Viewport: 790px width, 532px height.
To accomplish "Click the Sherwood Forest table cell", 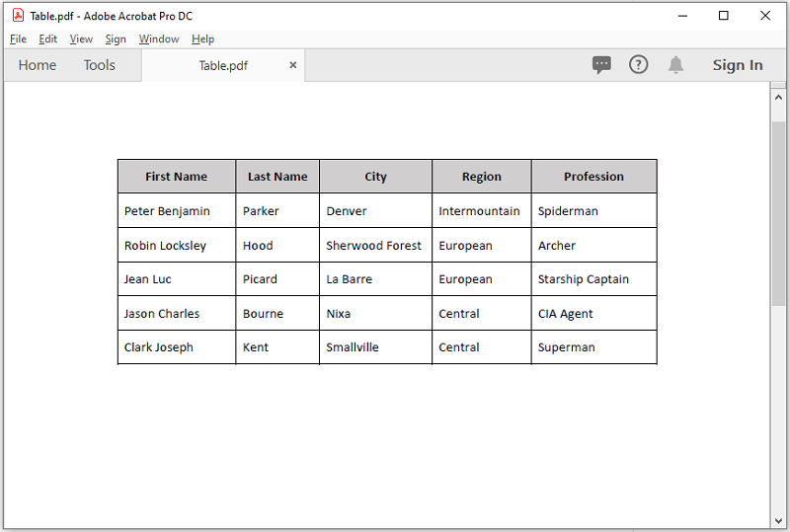I will click(x=375, y=245).
